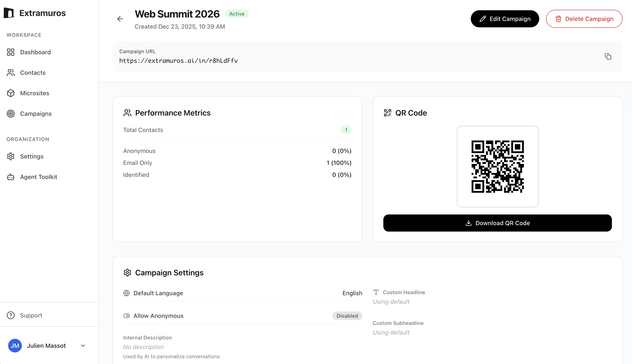Open Settings via the gear icon

(11, 156)
